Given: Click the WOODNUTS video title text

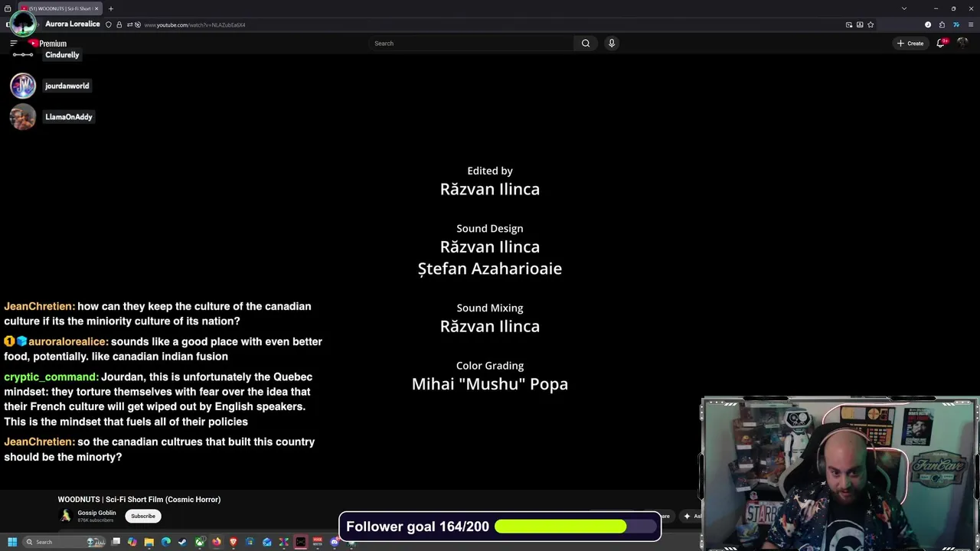Looking at the screenshot, I should (x=139, y=500).
